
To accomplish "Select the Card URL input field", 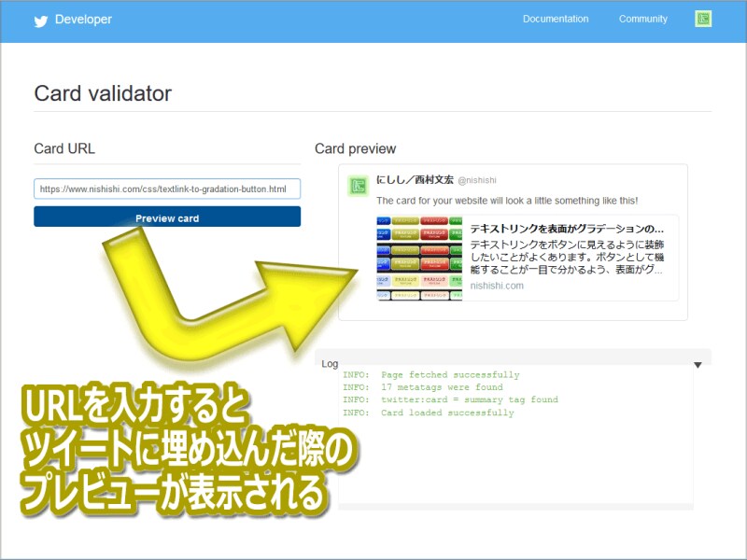I will coord(166,189).
